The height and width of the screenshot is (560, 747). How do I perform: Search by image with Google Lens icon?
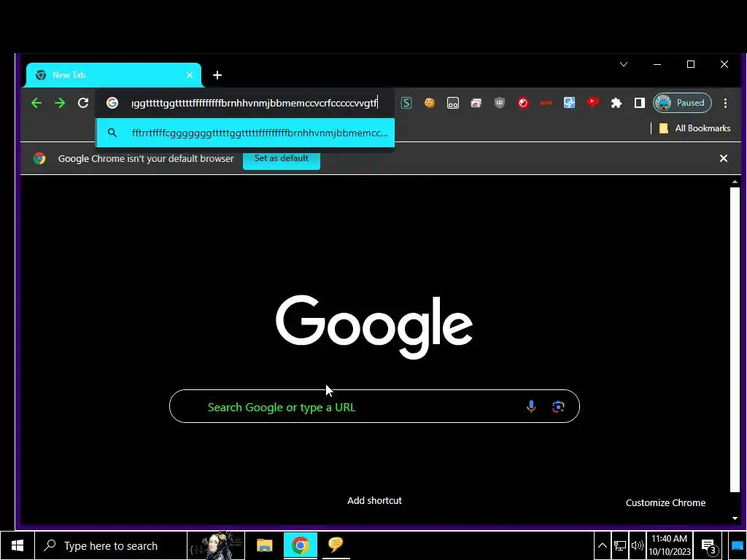coord(558,407)
